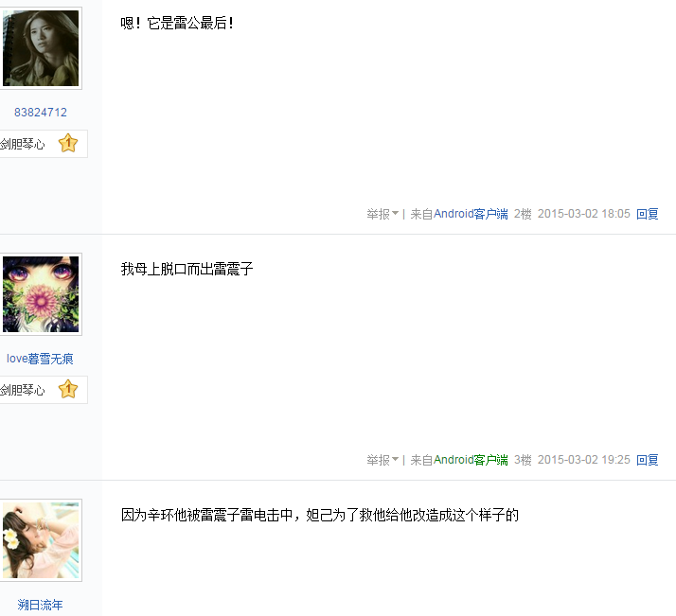
Task: Visit username link 83824712
Action: (41, 113)
